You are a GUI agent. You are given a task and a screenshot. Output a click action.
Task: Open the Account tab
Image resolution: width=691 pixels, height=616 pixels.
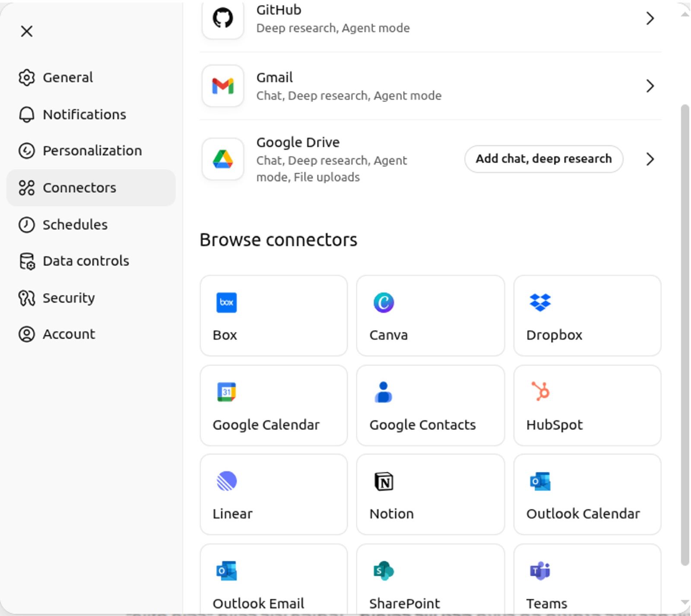click(x=91, y=334)
